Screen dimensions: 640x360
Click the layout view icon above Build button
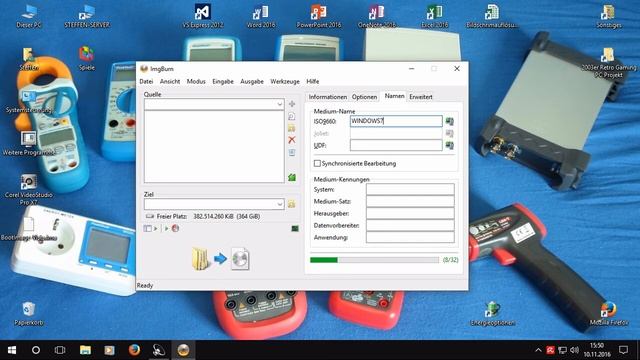click(x=148, y=228)
